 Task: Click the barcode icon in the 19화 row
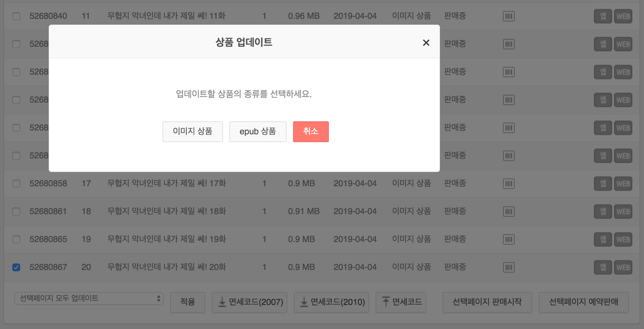coord(509,239)
